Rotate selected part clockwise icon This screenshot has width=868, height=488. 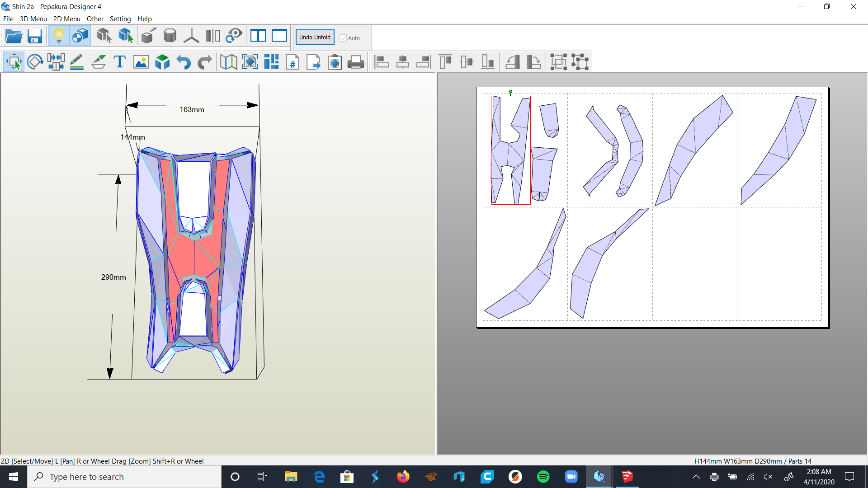533,62
